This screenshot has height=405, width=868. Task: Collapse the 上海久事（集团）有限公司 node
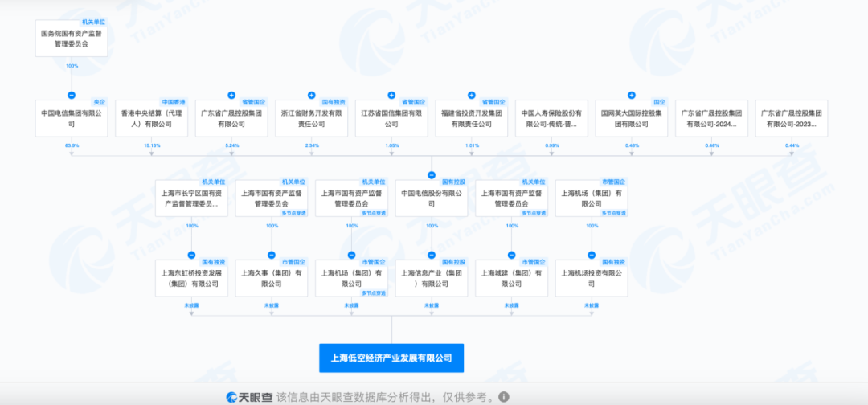pyautogui.click(x=272, y=255)
